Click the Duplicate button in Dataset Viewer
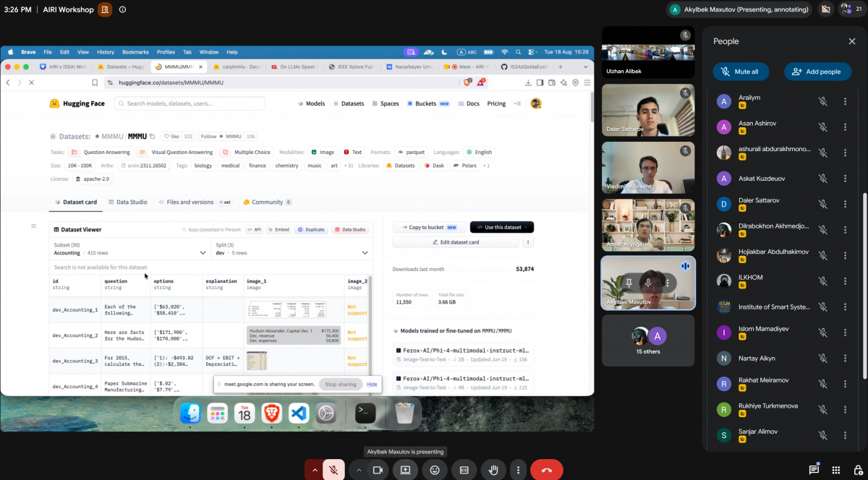The image size is (868, 480). (311, 229)
